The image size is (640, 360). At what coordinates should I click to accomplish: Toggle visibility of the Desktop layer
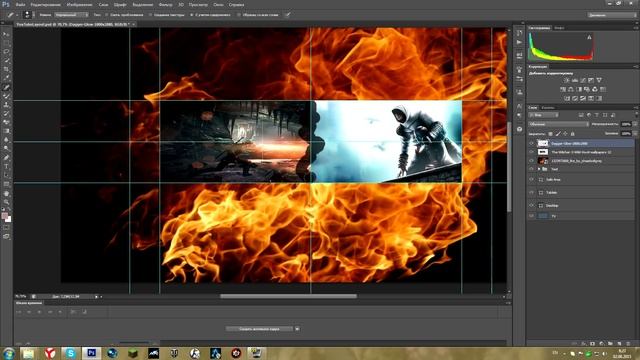pos(531,205)
